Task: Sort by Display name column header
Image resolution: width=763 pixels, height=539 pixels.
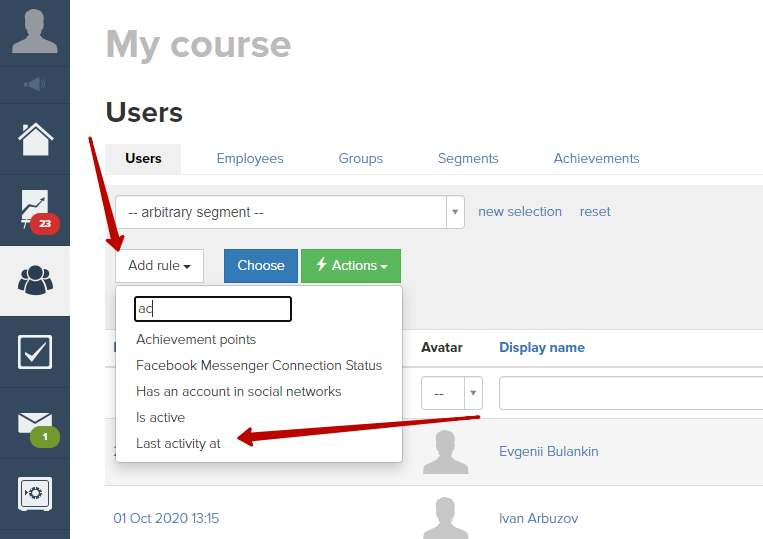Action: 542,347
